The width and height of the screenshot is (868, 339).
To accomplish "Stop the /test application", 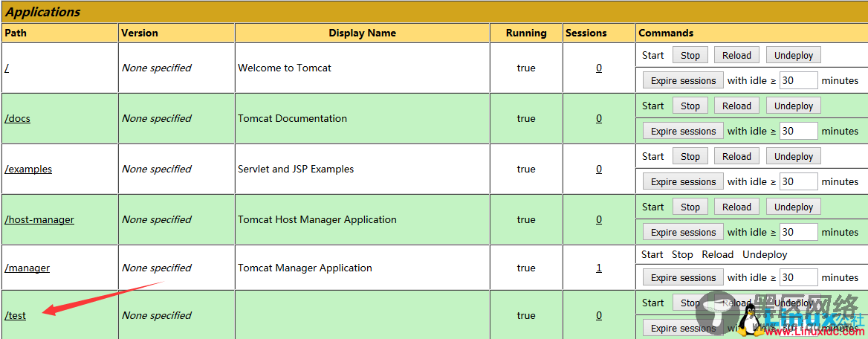I will [x=690, y=303].
